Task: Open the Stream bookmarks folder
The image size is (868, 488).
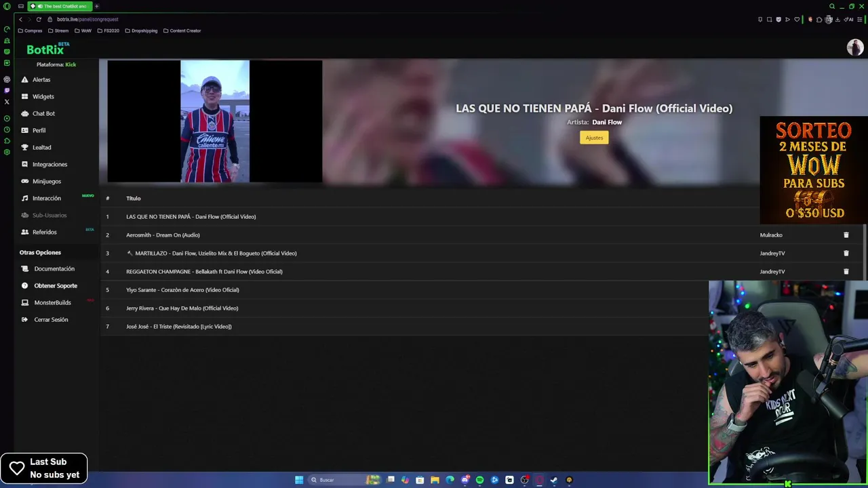Action: click(x=58, y=30)
